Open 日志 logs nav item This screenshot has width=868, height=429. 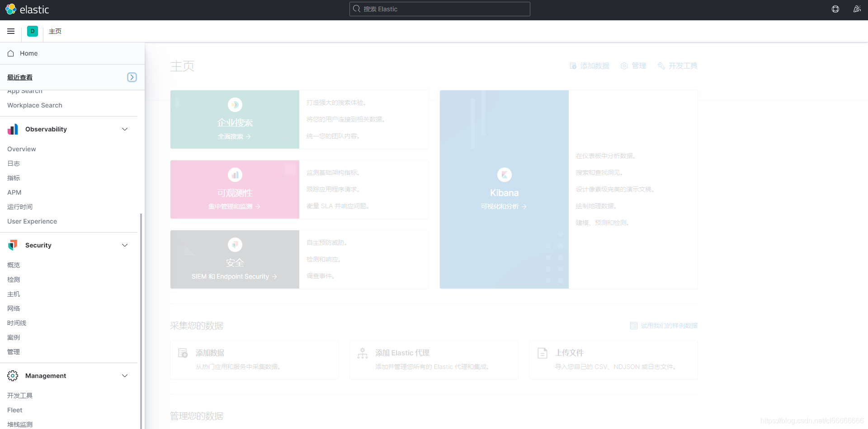coord(14,163)
